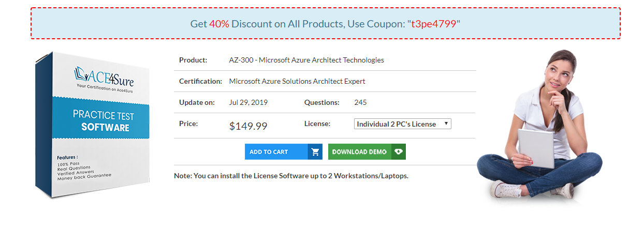Click the Jul 29, 2019 update date
644x232 pixels.
[248, 102]
